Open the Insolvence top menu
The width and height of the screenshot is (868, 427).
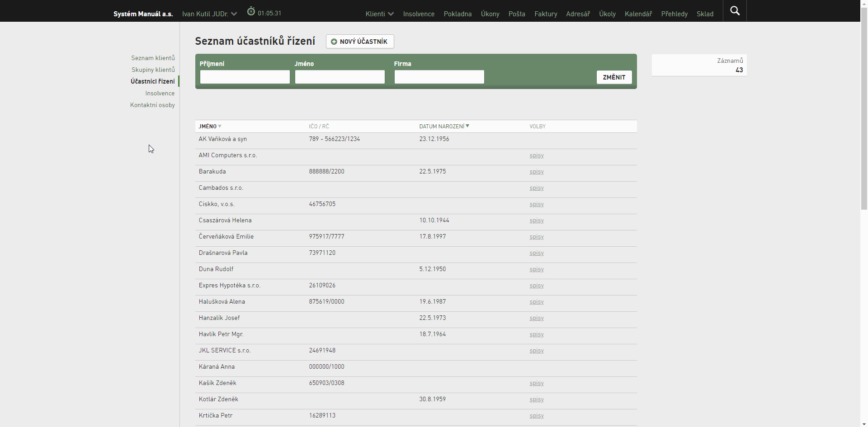(x=419, y=14)
